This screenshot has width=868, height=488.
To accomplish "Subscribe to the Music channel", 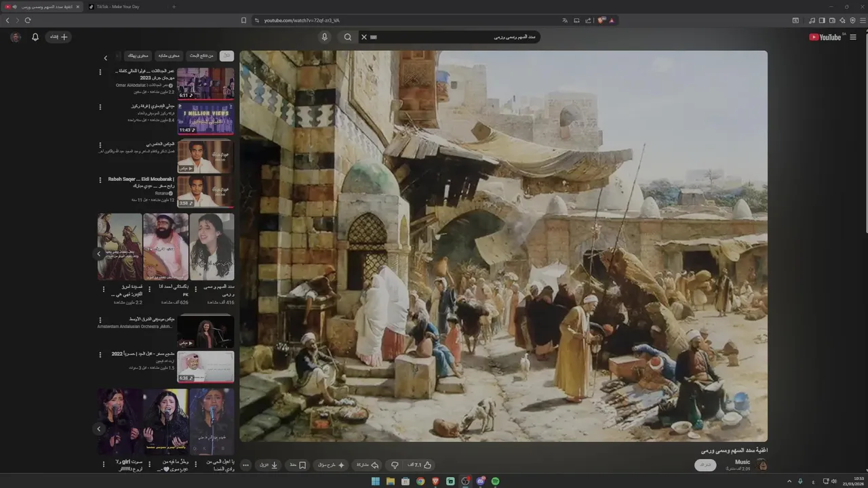I will pos(705,465).
